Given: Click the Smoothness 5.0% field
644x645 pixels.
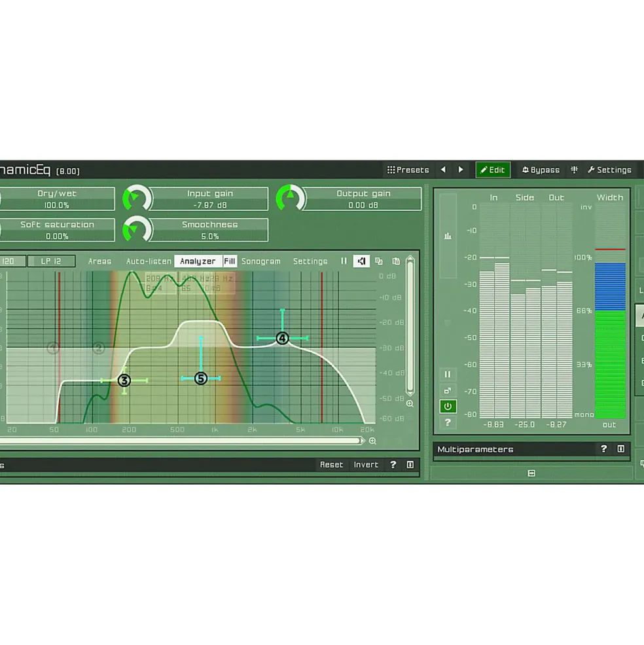Looking at the screenshot, I should [209, 230].
